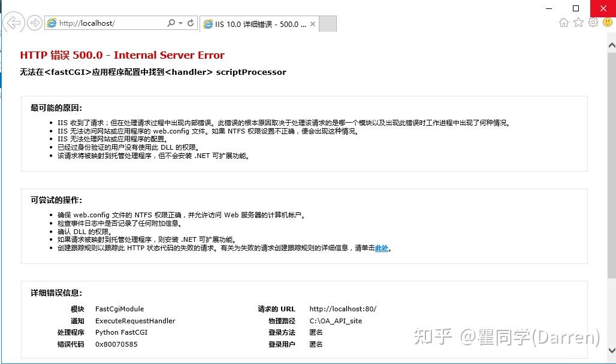Click the Back navigation arrow
Screen dimensions: 616x364
point(13,22)
